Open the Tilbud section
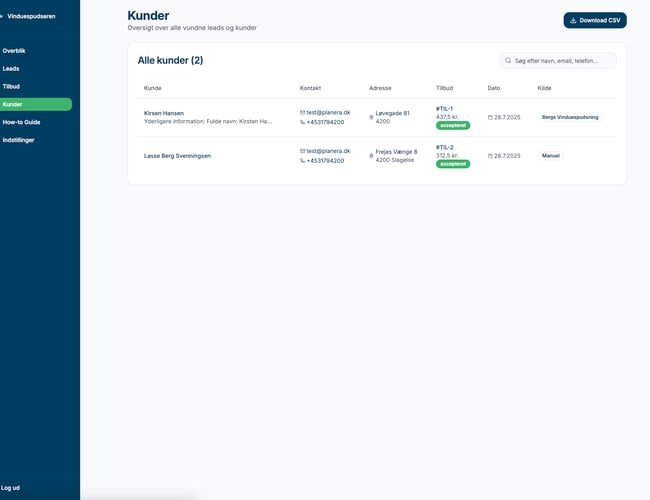 [11, 86]
